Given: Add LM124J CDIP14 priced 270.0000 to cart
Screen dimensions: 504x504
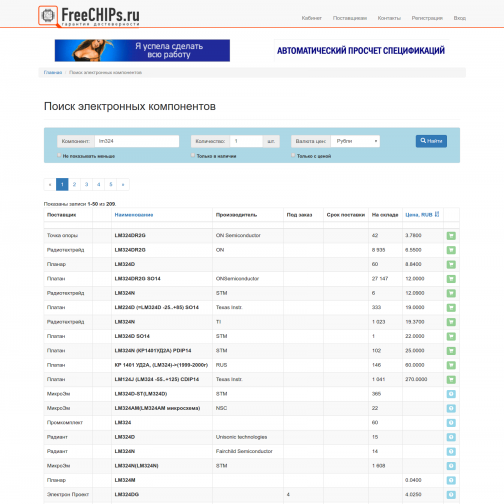Looking at the screenshot, I should tap(451, 380).
